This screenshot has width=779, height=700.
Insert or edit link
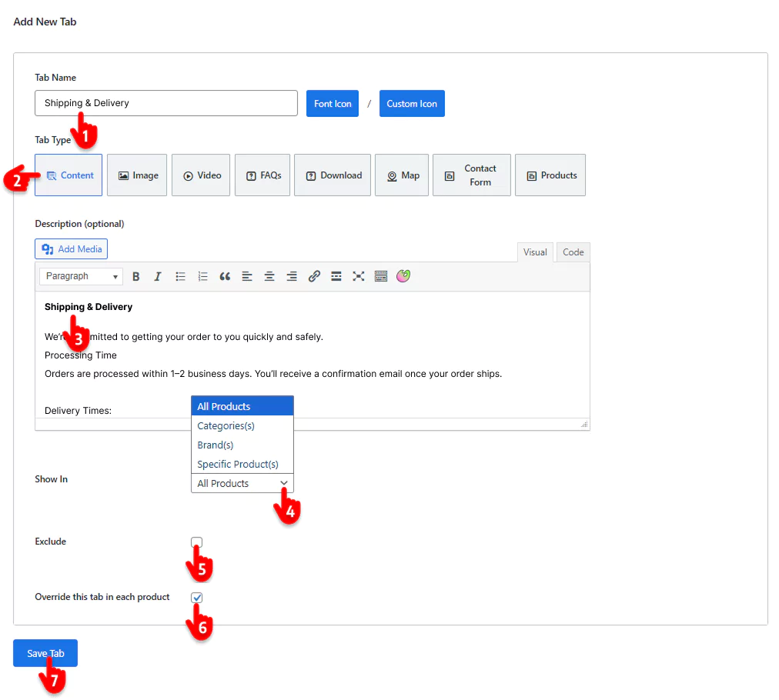coord(314,276)
